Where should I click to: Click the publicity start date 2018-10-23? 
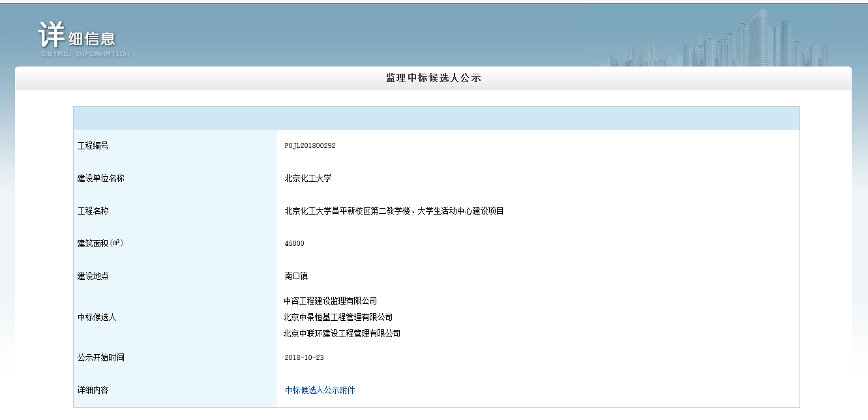point(304,357)
